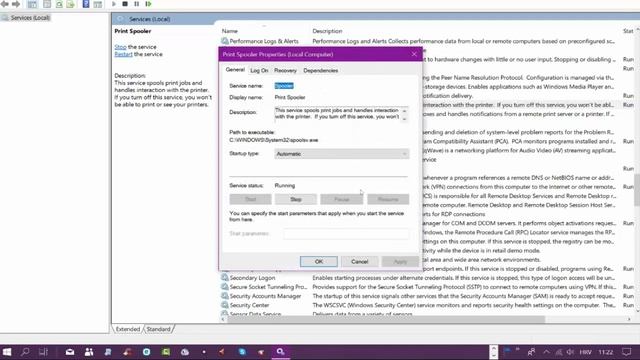Click the disabled Start button in dialog
This screenshot has width=640, height=360.
(x=250, y=199)
